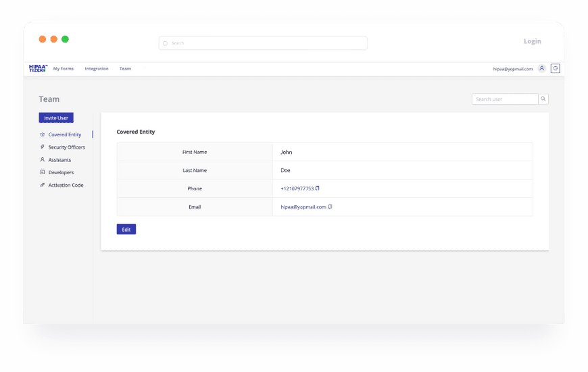The image size is (588, 372).
Task: Click the Security Officers sidebar icon
Action: tap(43, 147)
